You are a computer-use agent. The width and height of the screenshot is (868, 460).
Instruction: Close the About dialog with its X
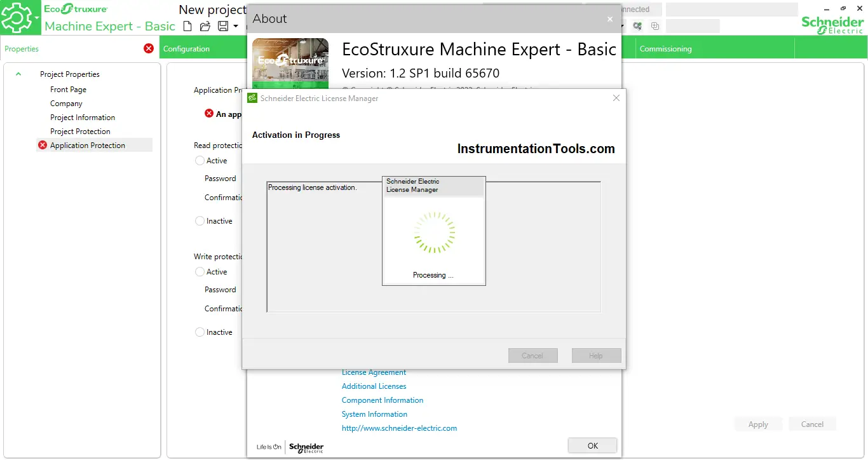[x=610, y=19]
